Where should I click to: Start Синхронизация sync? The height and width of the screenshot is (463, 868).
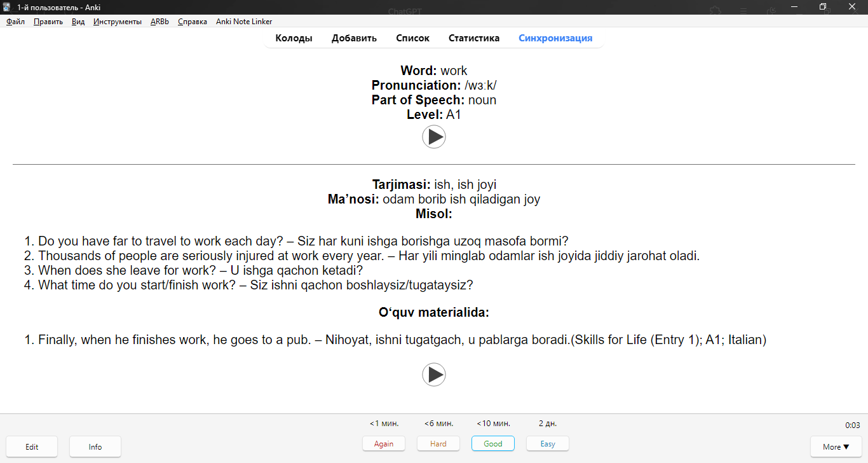(x=555, y=38)
